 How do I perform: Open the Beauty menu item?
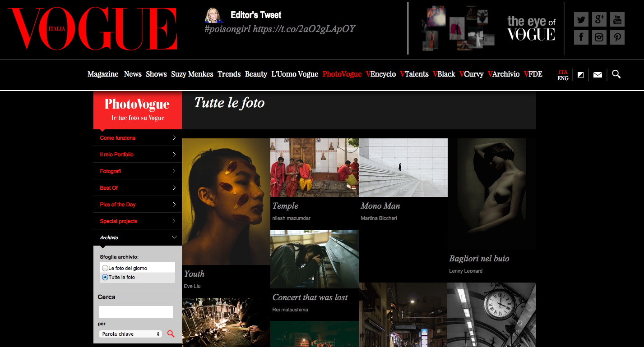(256, 74)
